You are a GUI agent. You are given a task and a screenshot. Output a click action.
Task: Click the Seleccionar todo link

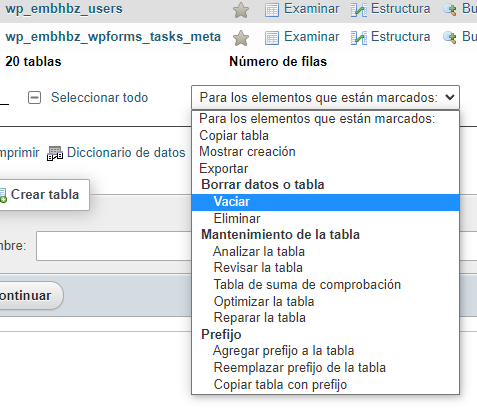click(x=99, y=98)
